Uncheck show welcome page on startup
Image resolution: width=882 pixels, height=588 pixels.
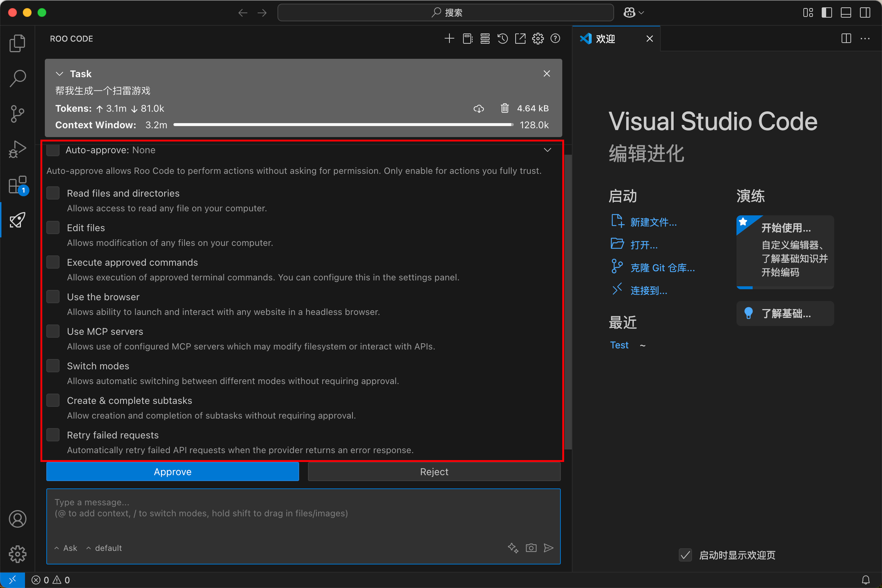point(685,555)
